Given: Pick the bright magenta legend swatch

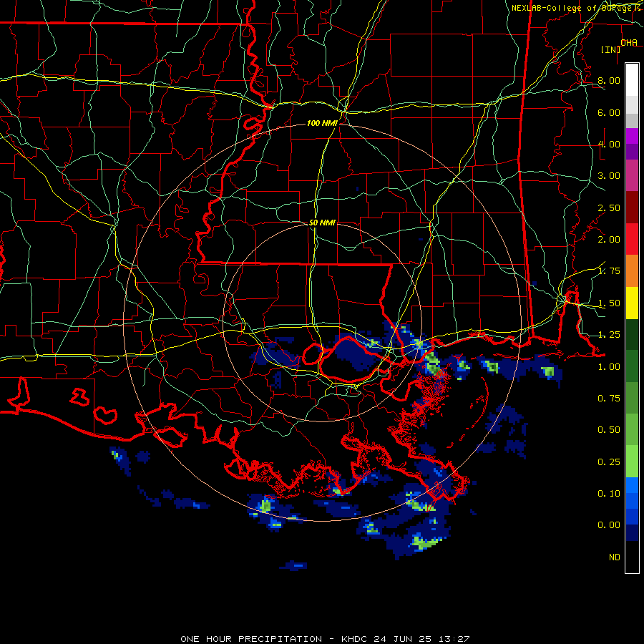Looking at the screenshot, I should [632, 136].
